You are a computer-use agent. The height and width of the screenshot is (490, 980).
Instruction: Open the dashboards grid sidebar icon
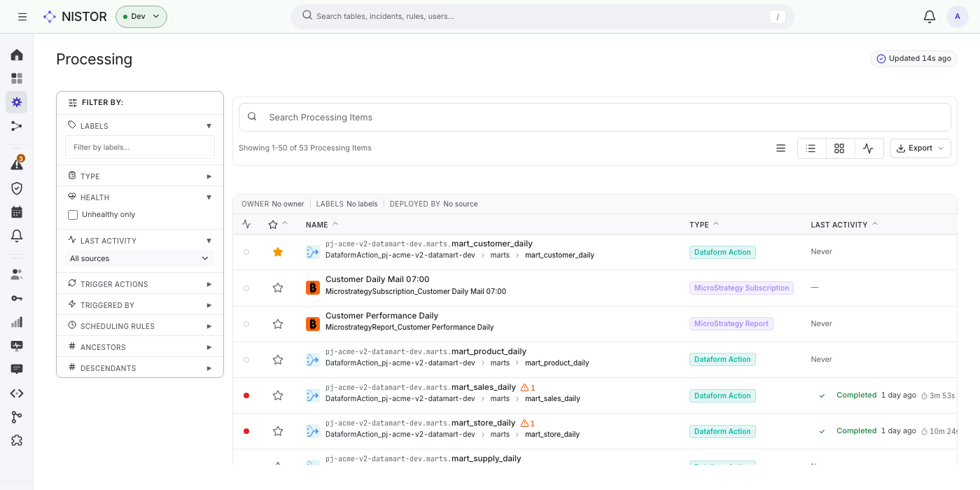tap(17, 78)
